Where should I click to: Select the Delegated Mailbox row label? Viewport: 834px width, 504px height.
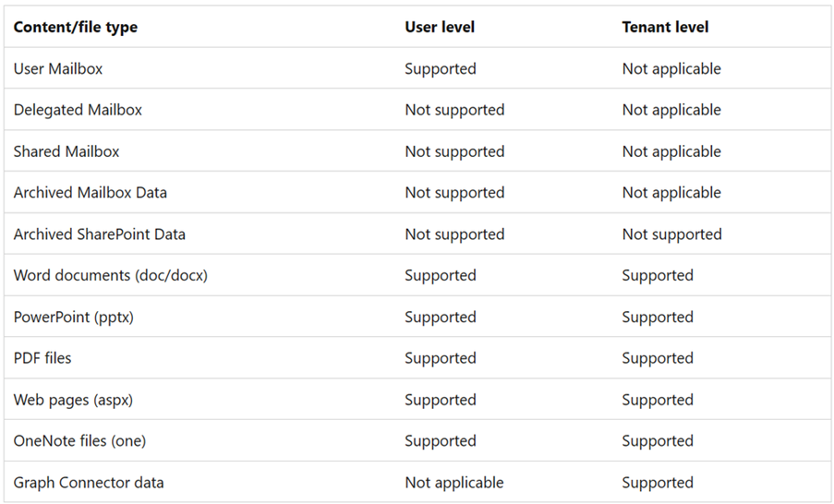pos(78,110)
